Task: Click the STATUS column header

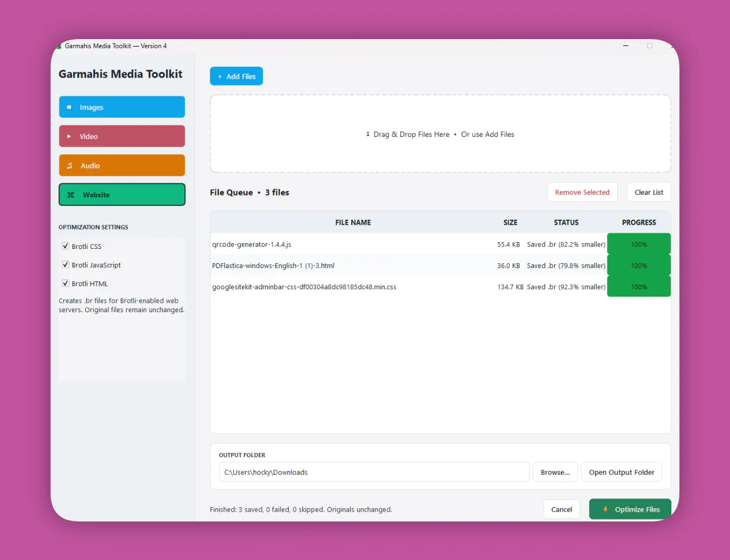Action: [x=566, y=223]
